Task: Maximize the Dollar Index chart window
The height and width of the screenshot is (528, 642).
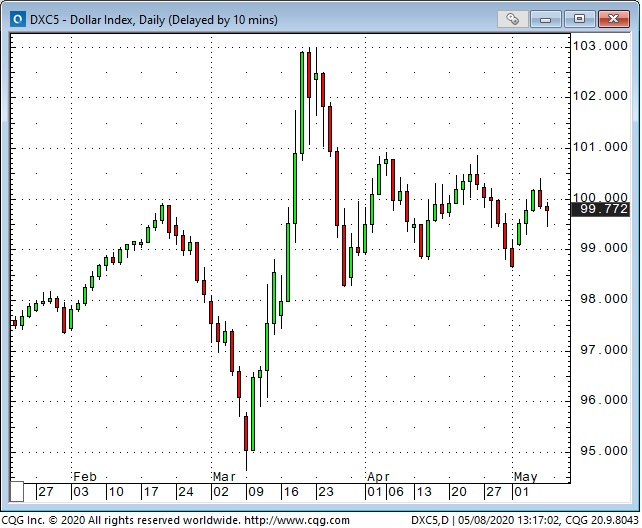Action: point(579,19)
